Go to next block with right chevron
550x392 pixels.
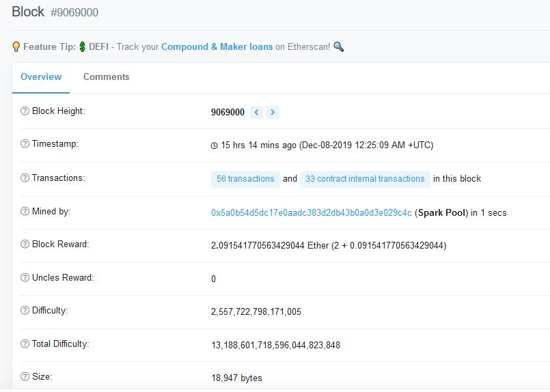click(x=273, y=113)
